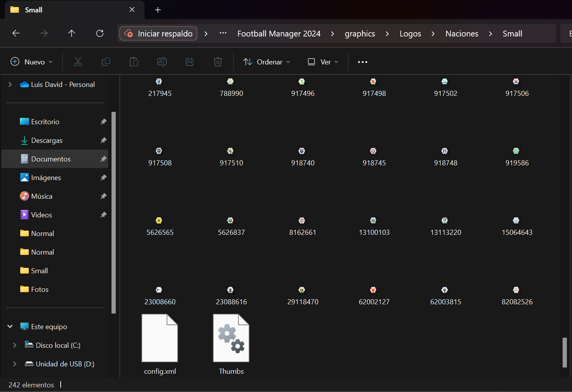Expand Disco local (C:) node
This screenshot has height=392, width=572.
coord(15,345)
